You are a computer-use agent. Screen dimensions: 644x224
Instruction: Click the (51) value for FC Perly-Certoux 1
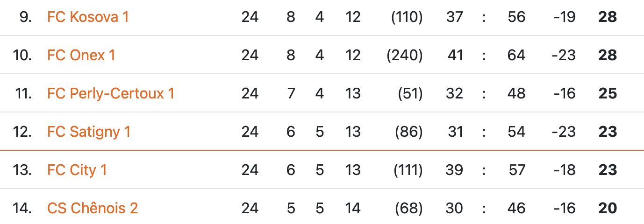(x=410, y=94)
